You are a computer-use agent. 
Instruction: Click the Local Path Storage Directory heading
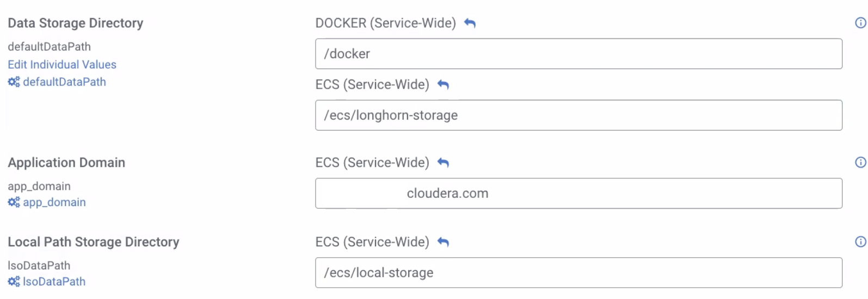[x=94, y=242]
